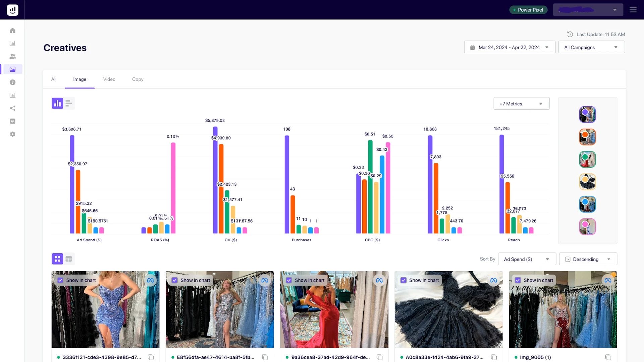The height and width of the screenshot is (362, 644).
Task: Uncheck Show in chart for red dress
Action: [x=289, y=280]
